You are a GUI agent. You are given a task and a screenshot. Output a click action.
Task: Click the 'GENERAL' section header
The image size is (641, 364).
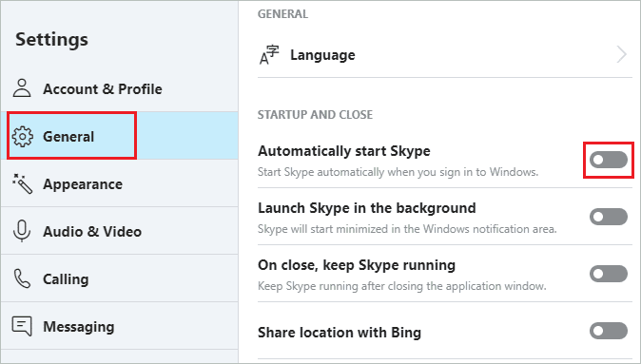(282, 14)
